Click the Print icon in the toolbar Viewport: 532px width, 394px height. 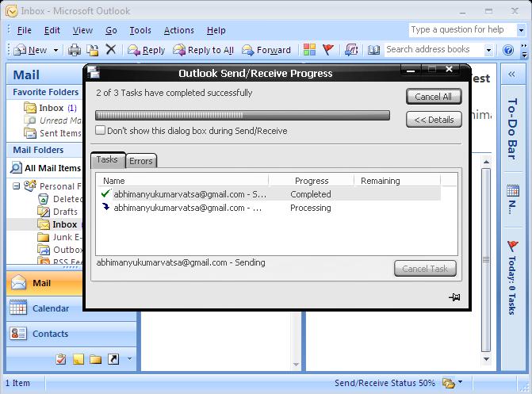pos(75,50)
